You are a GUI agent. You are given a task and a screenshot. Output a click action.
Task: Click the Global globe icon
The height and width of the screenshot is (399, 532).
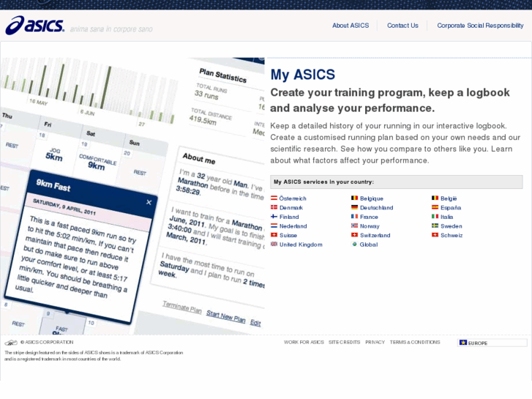coord(354,244)
